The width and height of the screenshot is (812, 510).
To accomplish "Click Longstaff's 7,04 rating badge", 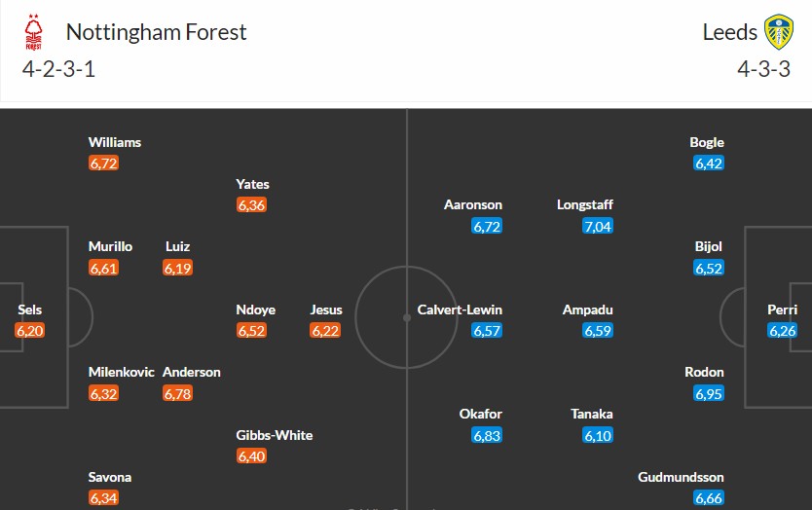I will pos(598,227).
